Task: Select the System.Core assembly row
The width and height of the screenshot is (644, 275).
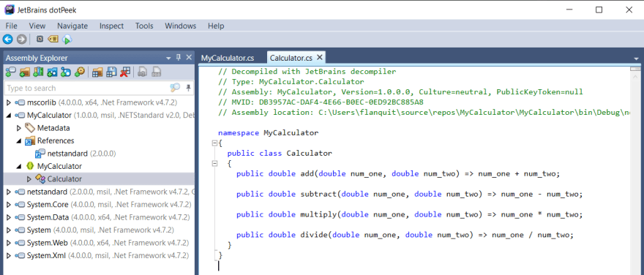Action: coord(99,204)
